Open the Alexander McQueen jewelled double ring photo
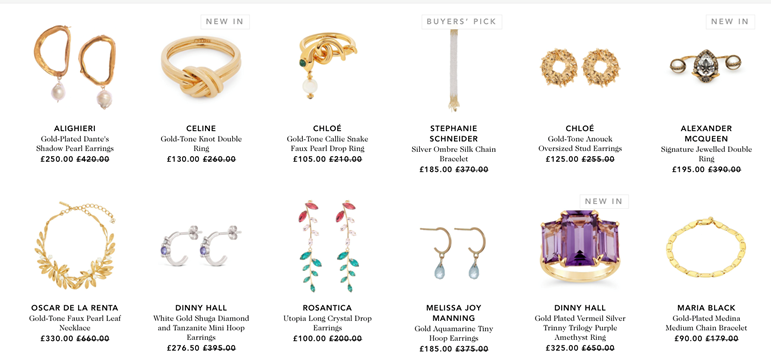Viewport: 771px width, 364px height. pyautogui.click(x=706, y=64)
